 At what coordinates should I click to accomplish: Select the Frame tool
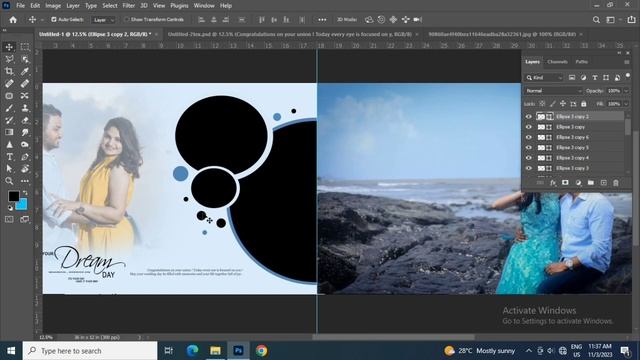[9, 96]
